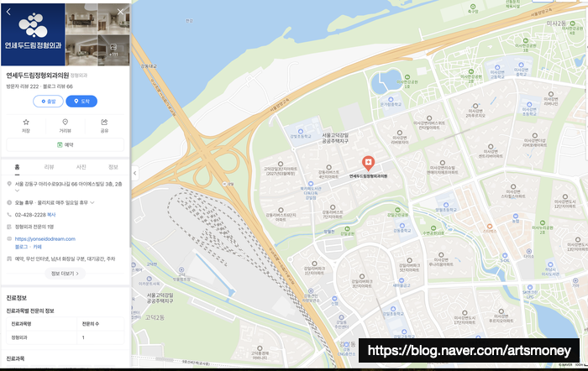The image size is (588, 371).
Task: Set place as 출발 starting point
Action: pos(49,102)
